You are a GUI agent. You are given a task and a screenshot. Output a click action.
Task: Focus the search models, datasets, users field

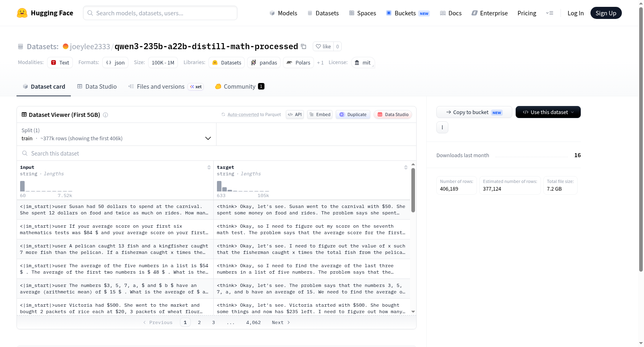(x=160, y=13)
